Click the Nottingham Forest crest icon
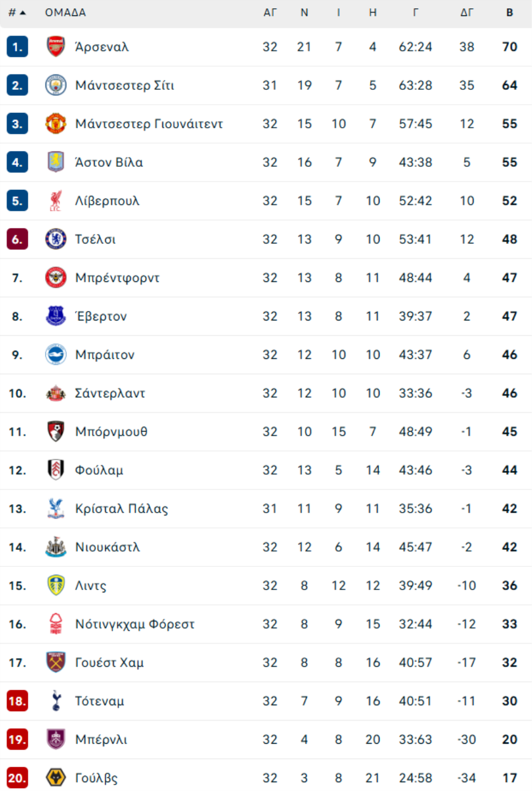This screenshot has width=532, height=791. (56, 624)
